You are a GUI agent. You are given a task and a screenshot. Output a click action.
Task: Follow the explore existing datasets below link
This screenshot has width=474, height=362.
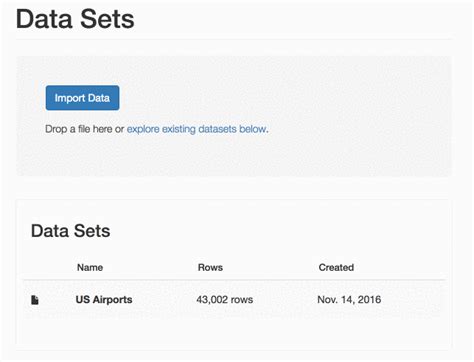click(x=197, y=129)
